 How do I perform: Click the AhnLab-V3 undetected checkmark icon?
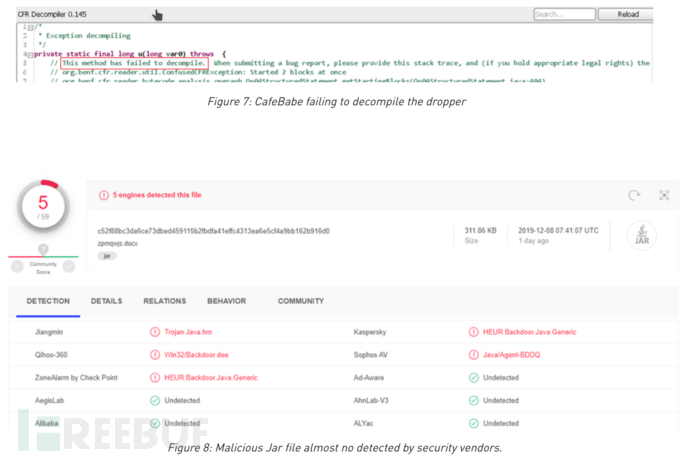tap(473, 400)
